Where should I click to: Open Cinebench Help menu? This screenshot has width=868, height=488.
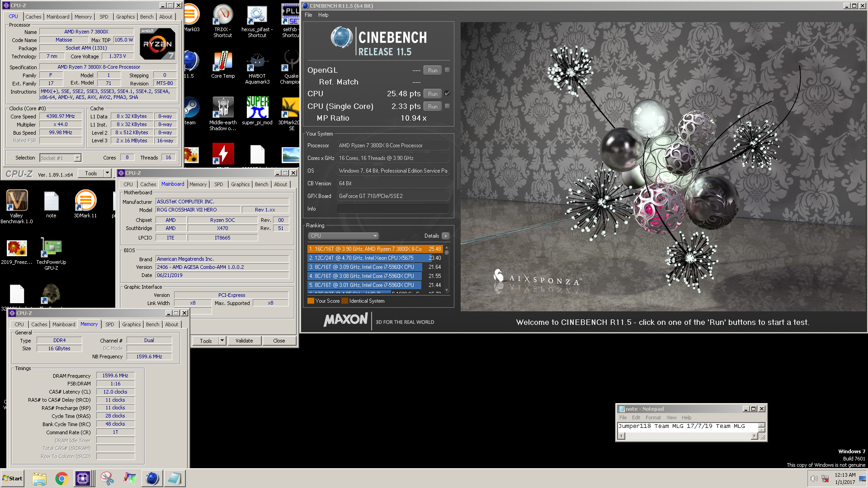[x=323, y=15]
